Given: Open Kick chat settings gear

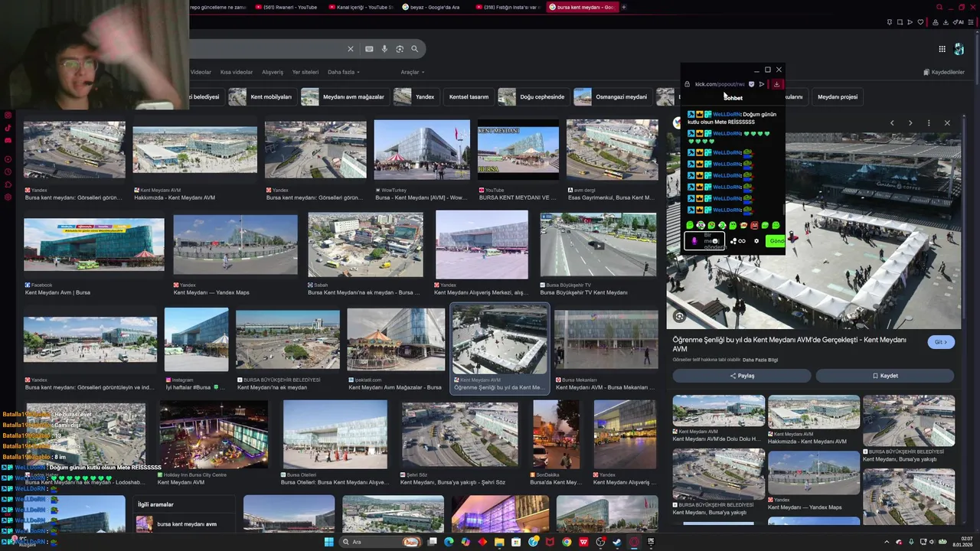Looking at the screenshot, I should 756,241.
